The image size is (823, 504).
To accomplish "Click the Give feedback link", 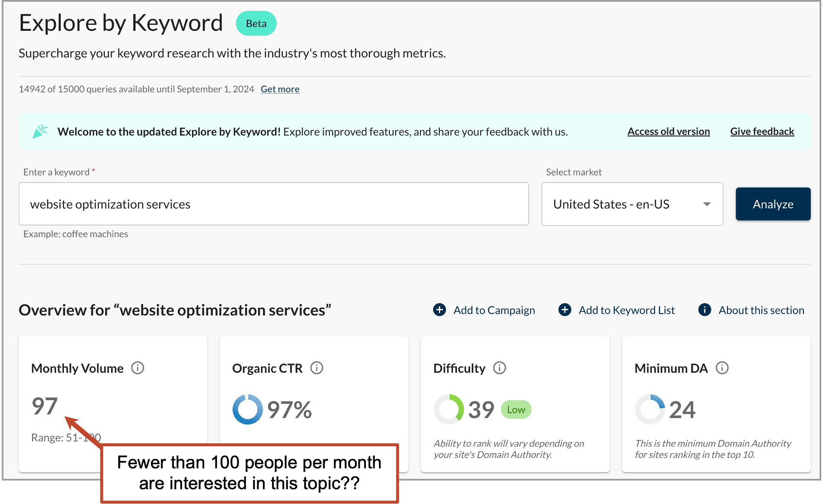I will pyautogui.click(x=762, y=132).
